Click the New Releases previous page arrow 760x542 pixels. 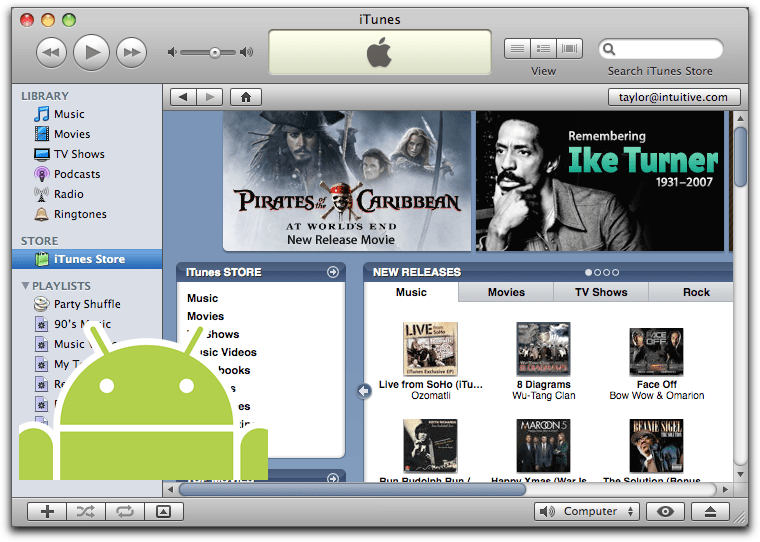[x=364, y=391]
